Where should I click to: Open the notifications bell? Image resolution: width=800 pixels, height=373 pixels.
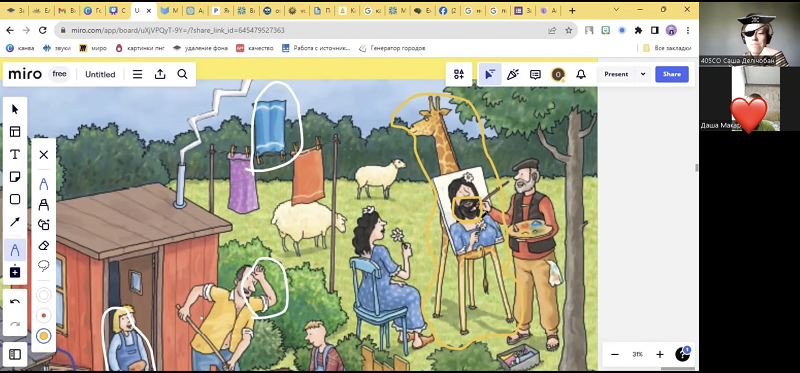[x=581, y=74]
